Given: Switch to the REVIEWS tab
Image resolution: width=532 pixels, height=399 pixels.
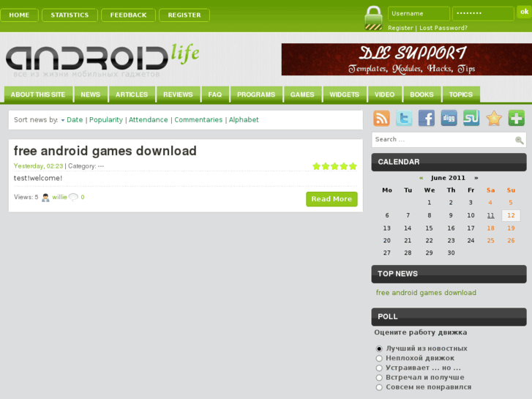Looking at the screenshot, I should (178, 94).
